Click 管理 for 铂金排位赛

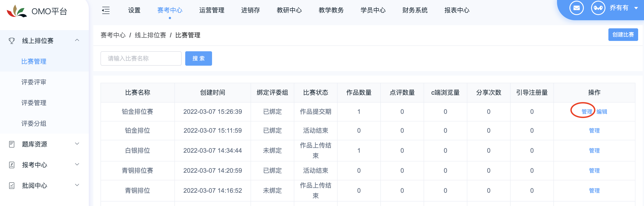click(x=587, y=112)
